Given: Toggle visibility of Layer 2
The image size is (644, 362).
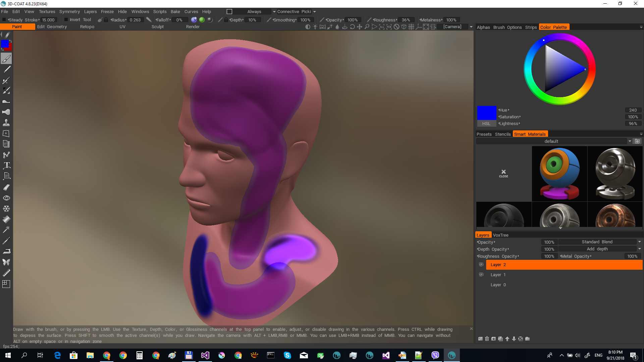Looking at the screenshot, I should [x=481, y=265].
